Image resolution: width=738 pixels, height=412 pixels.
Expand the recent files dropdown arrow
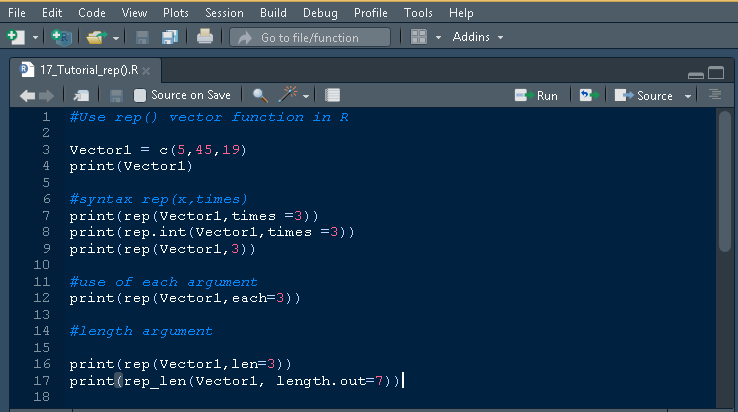point(116,38)
